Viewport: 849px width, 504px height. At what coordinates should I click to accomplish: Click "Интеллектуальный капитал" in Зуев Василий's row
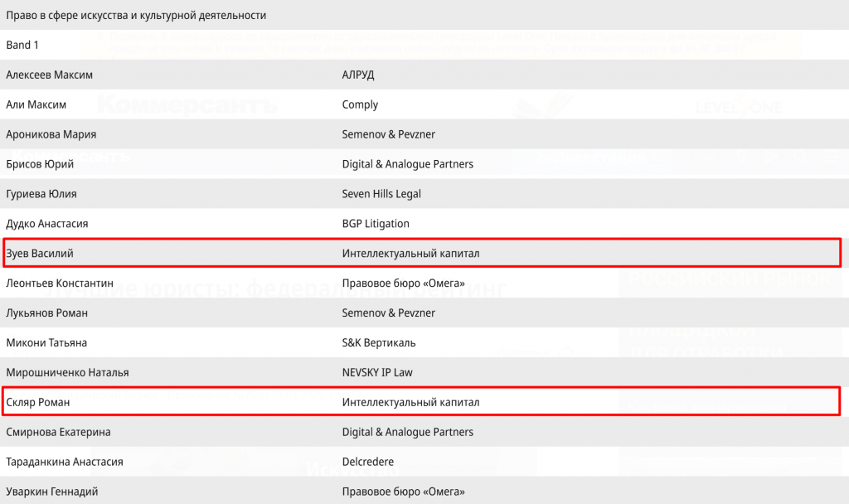pyautogui.click(x=410, y=254)
